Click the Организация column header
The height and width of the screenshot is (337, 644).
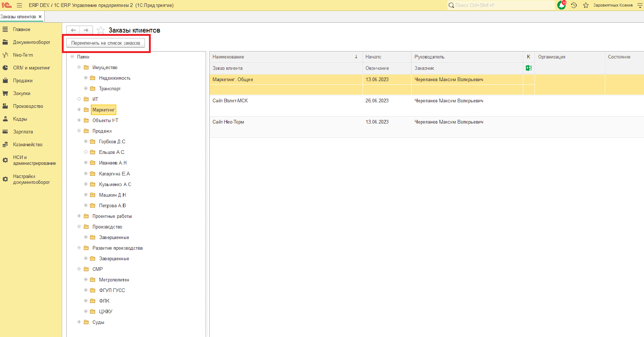coord(570,62)
